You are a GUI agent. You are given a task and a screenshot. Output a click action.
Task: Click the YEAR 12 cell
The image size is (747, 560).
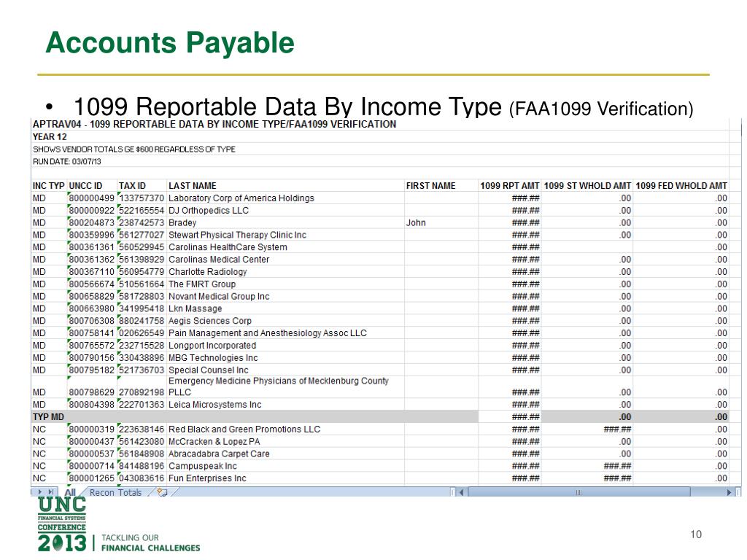[50, 136]
